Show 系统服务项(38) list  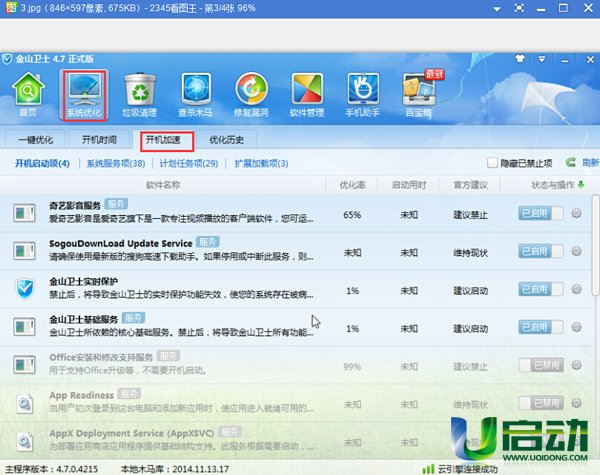point(115,163)
